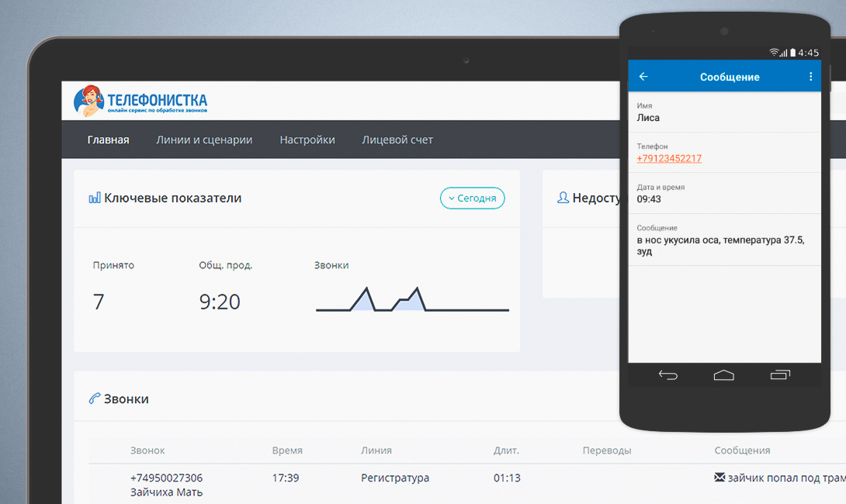
Task: Click the Звонок column header
Action: pyautogui.click(x=147, y=450)
